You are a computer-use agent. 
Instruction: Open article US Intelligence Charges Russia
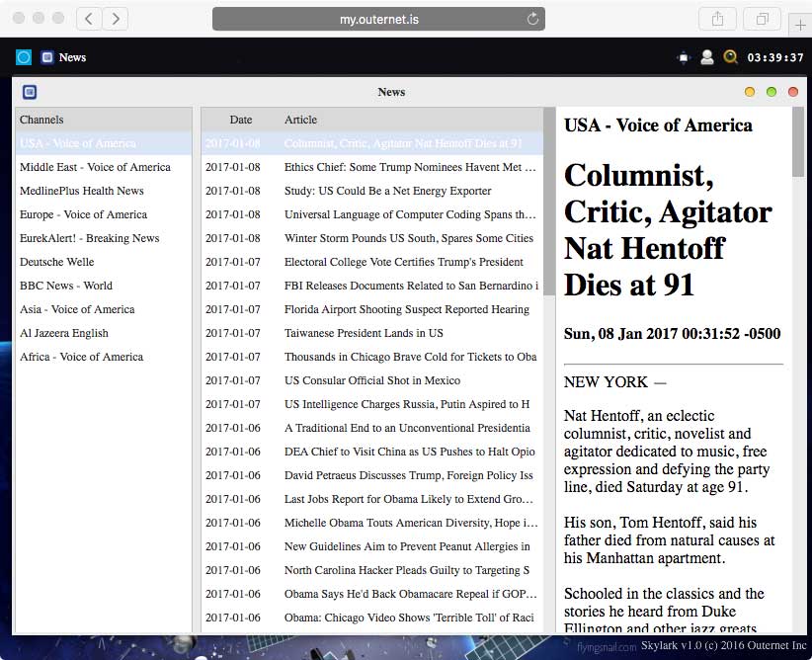[371, 404]
